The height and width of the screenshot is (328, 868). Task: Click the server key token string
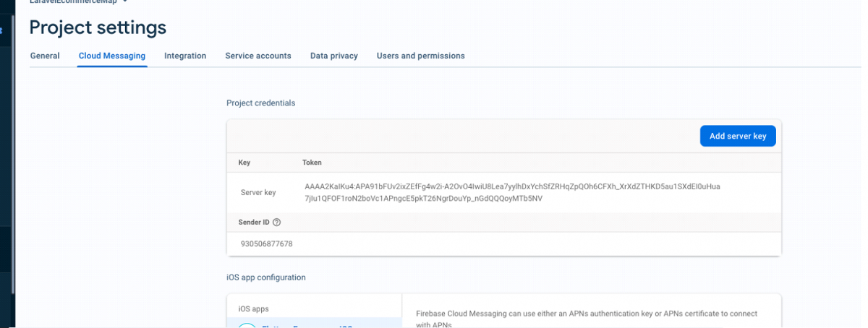coord(512,192)
